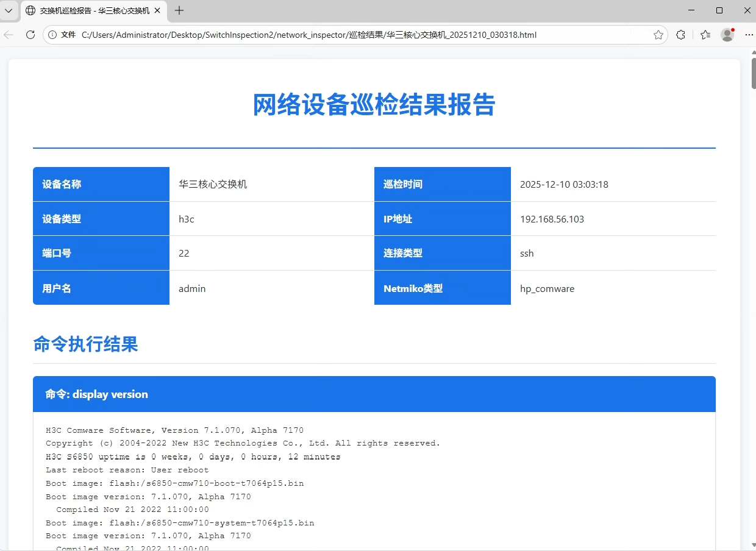Close the 交换机巡检报告 tab

tap(157, 11)
